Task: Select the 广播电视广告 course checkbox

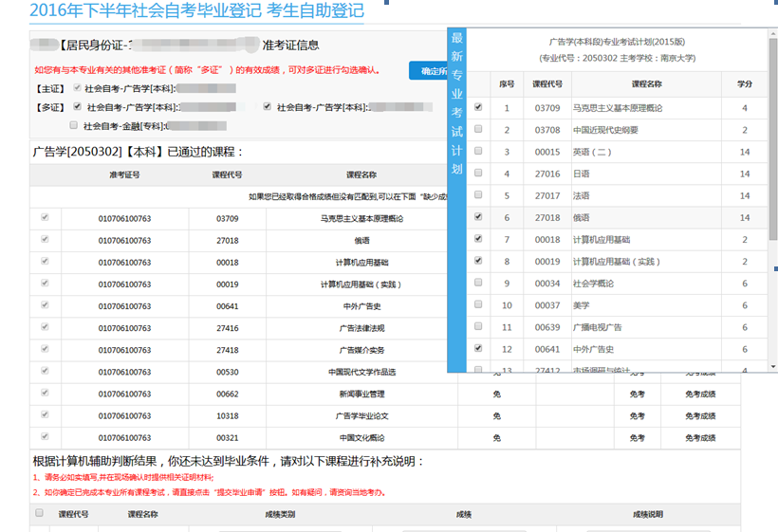Action: tap(477, 326)
